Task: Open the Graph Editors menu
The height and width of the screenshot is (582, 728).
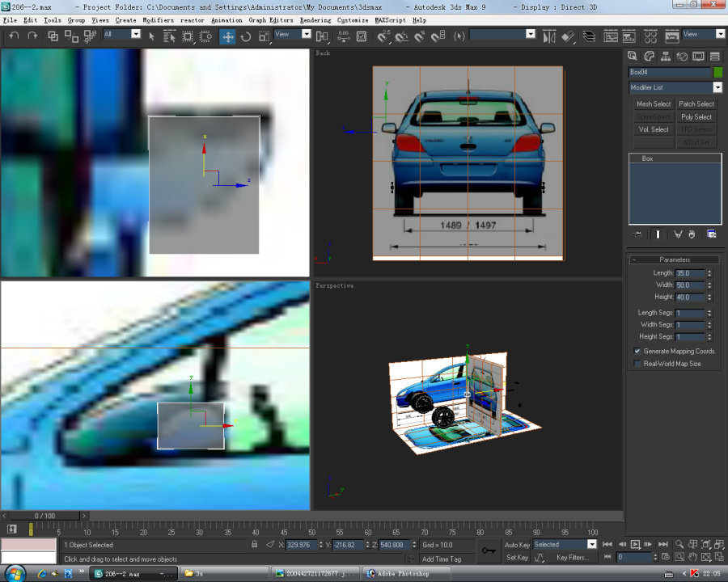Action: tap(271, 20)
